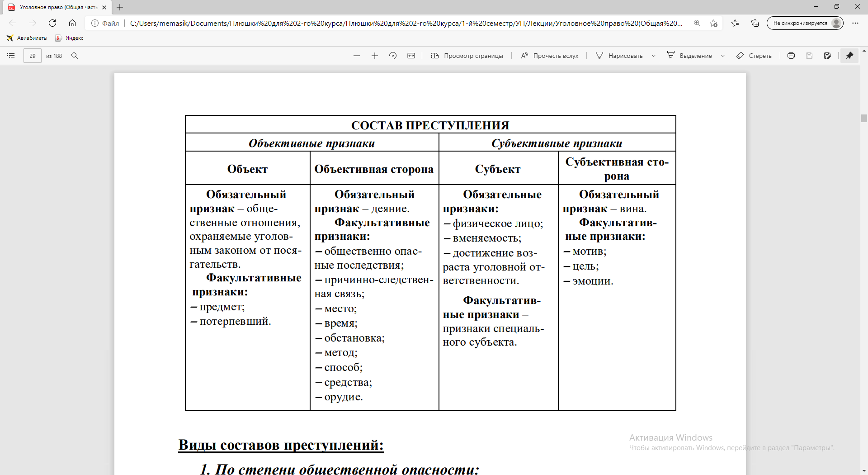This screenshot has height=475, width=868.
Task: Click the file info icon by Файл
Action: [x=95, y=23]
